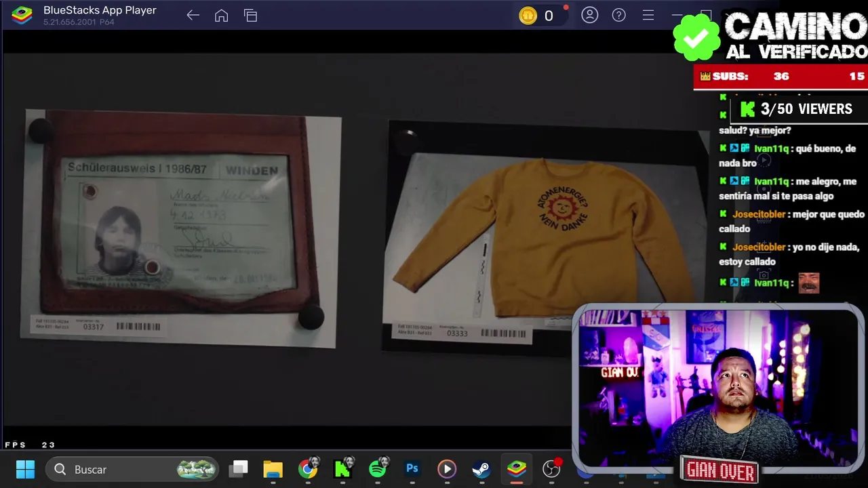Viewport: 868px width, 488px height.
Task: Open the Windows Start menu
Action: pos(25,469)
